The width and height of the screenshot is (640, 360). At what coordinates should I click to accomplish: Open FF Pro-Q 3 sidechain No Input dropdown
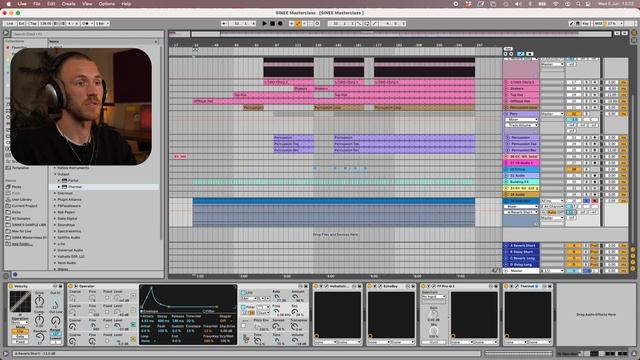tap(434, 297)
